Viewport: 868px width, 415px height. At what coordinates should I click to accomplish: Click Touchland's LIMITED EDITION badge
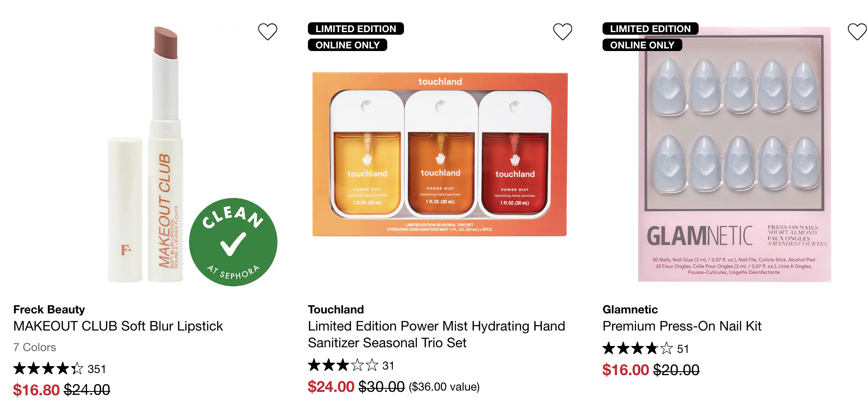coord(356,29)
